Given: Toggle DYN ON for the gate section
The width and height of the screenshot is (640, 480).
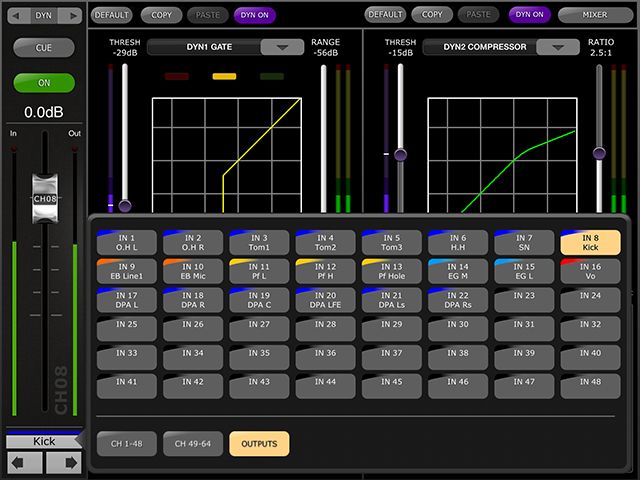Looking at the screenshot, I should coord(256,15).
